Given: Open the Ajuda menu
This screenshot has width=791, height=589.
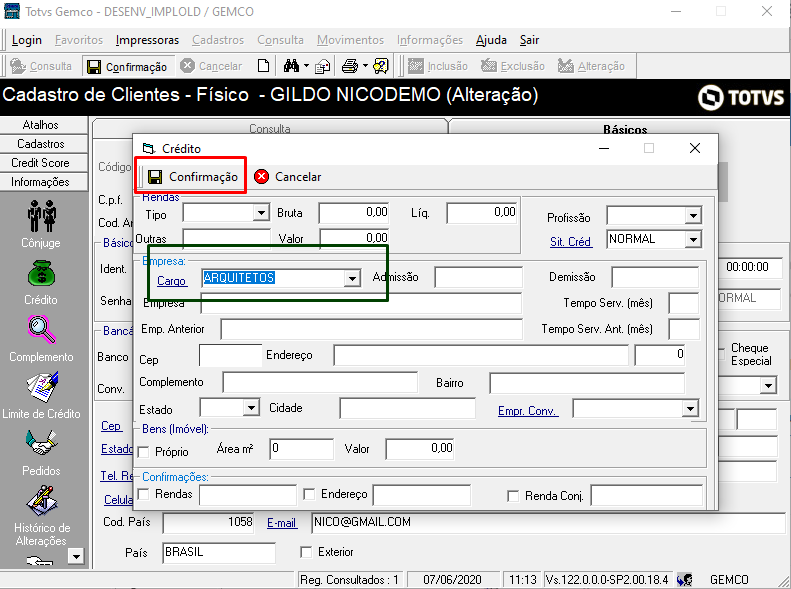Looking at the screenshot, I should pyautogui.click(x=491, y=40).
